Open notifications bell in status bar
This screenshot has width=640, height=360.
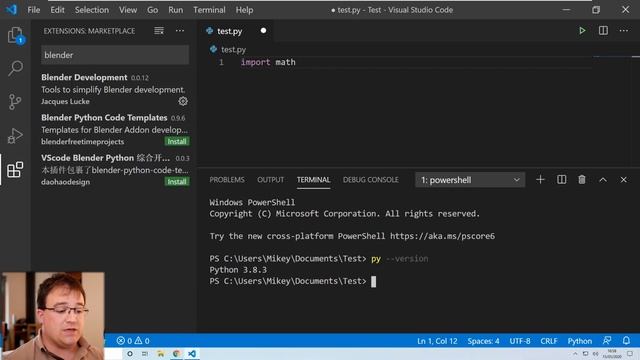[x=626, y=340]
